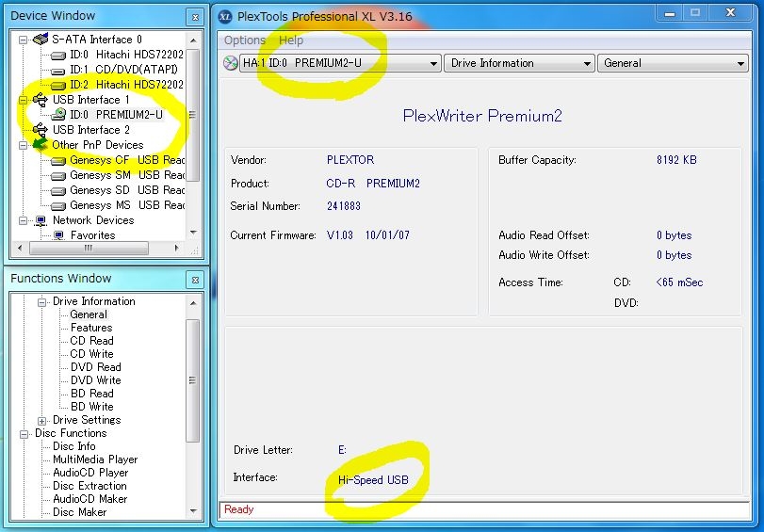The image size is (764, 532).
Task: Click the Ready status bar text
Action: click(x=238, y=509)
